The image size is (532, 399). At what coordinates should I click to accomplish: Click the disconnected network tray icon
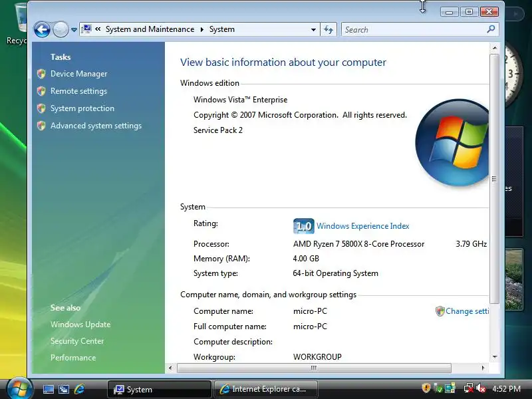[469, 388]
